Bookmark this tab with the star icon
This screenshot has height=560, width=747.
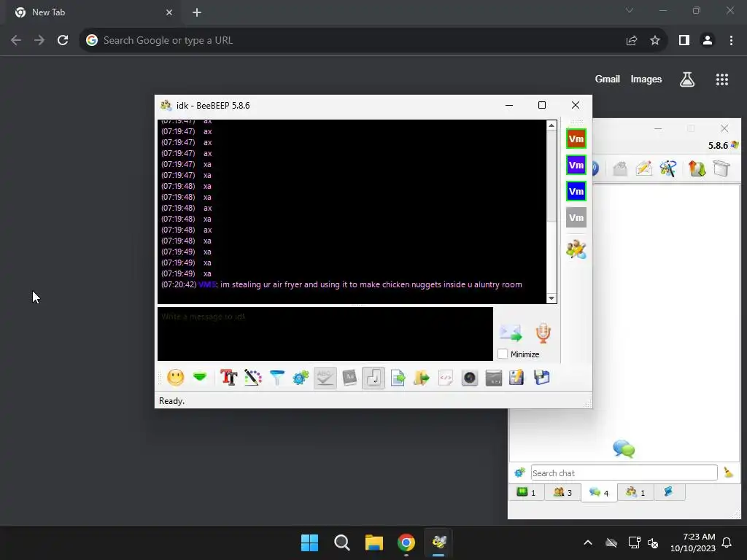point(655,41)
